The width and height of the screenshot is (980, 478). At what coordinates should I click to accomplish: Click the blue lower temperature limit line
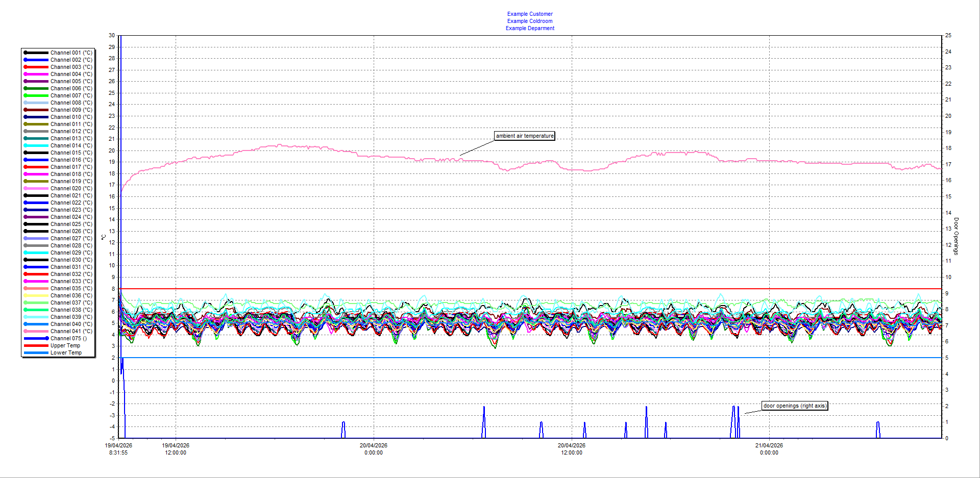(531, 358)
